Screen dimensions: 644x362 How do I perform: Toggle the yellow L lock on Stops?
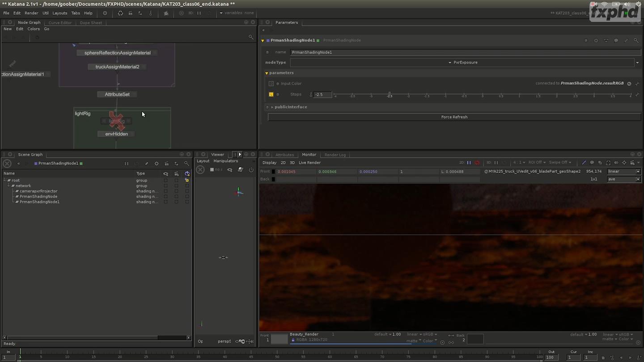[x=271, y=95]
